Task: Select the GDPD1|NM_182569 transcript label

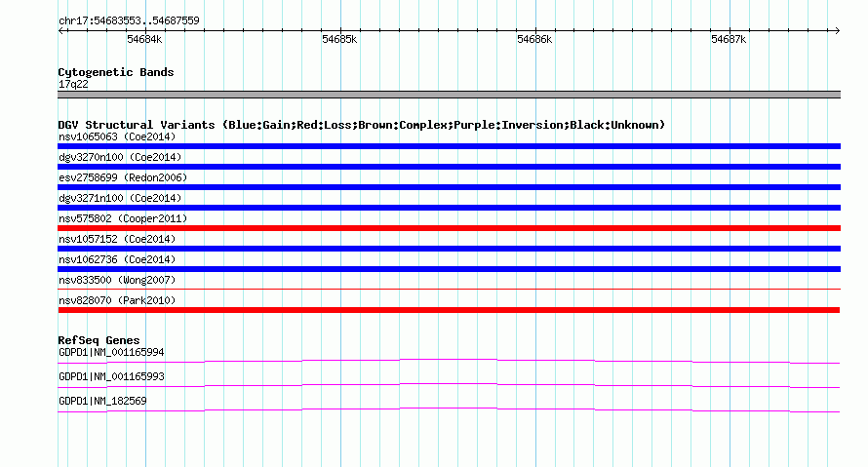Action: [102, 401]
